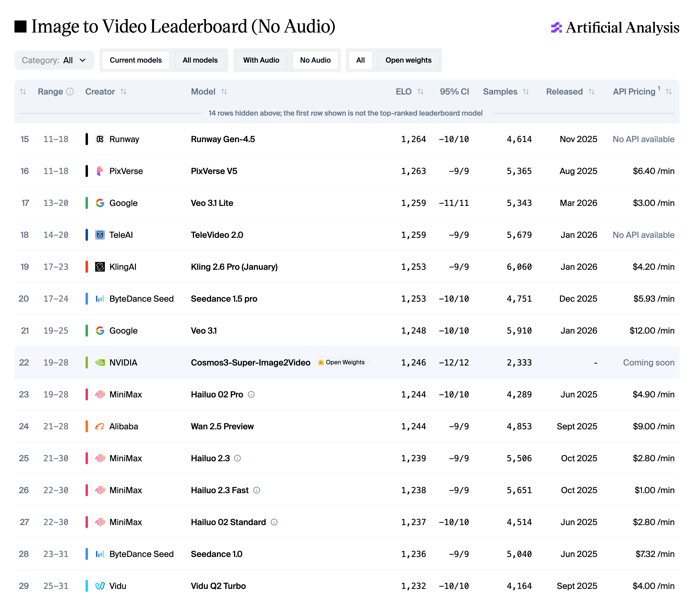Open info icon next to Hailuo 02 Pro
This screenshot has height=616, width=694.
(x=251, y=394)
